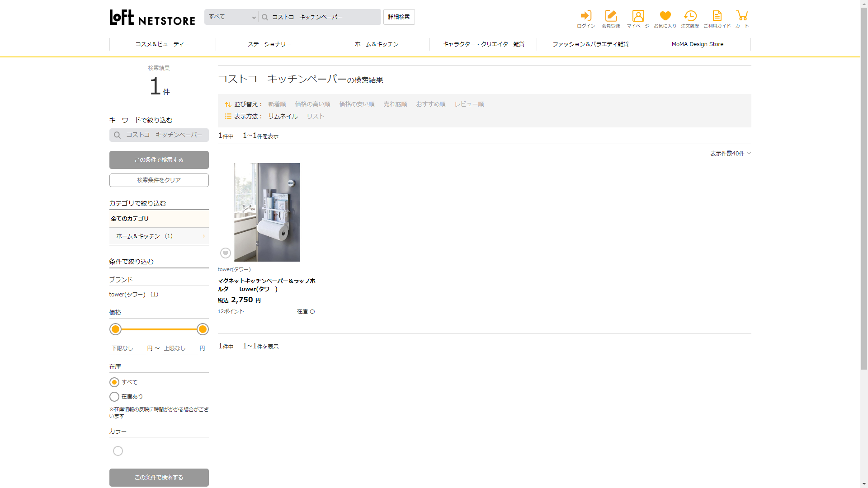Open usage guide (ご利用ガイド) icon
Image resolution: width=868 pixels, height=488 pixels.
[717, 19]
